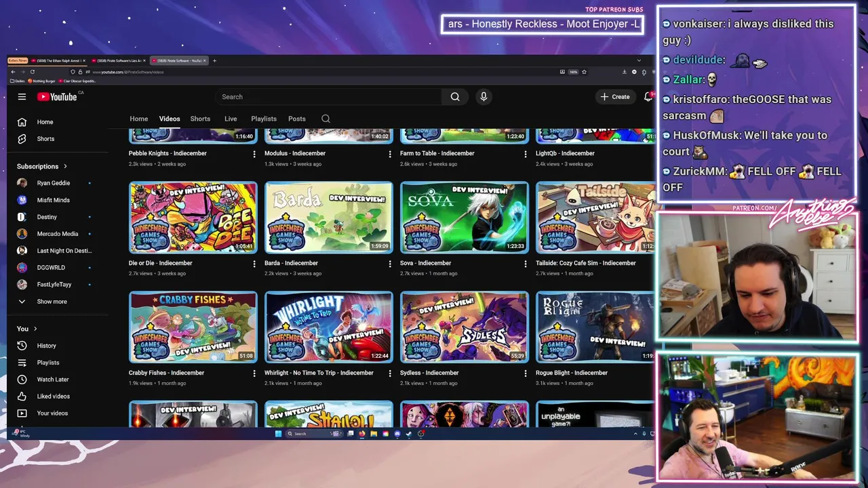Image resolution: width=868 pixels, height=488 pixels.
Task: Open more options for Sova video
Action: click(x=526, y=264)
